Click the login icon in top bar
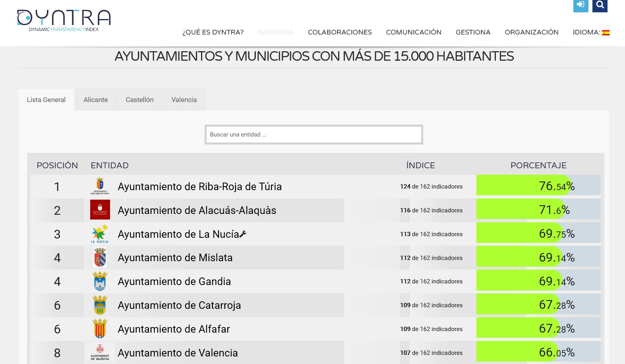The image size is (625, 364). [580, 5]
